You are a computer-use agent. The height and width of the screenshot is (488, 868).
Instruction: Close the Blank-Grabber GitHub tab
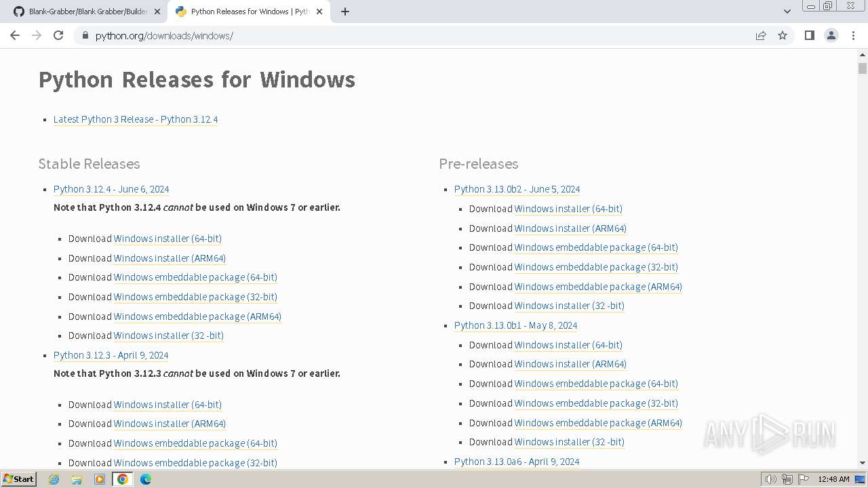click(157, 12)
